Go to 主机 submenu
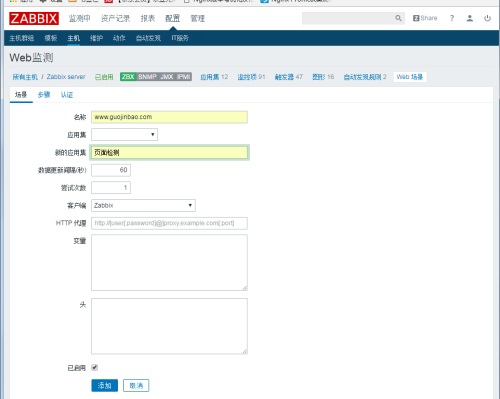 pyautogui.click(x=74, y=38)
